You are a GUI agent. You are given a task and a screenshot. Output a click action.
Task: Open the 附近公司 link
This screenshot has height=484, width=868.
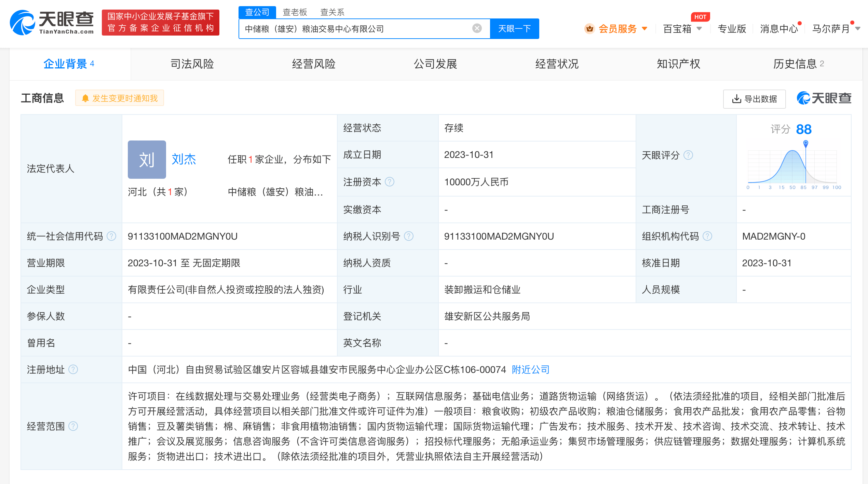tap(530, 369)
